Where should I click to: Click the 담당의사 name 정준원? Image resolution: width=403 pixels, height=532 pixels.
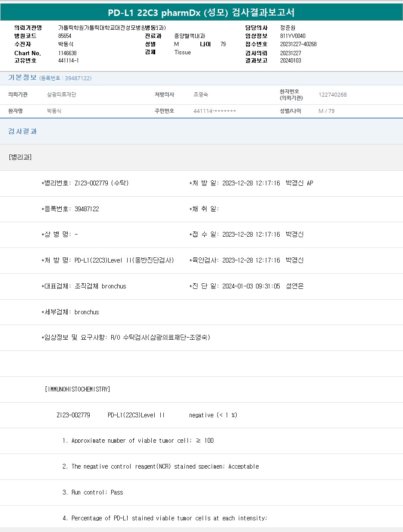pos(287,28)
